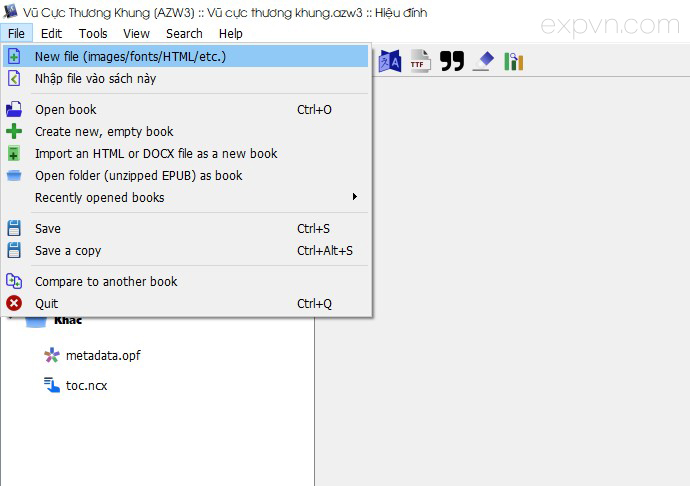This screenshot has height=486, width=690.
Task: Open the Edit menu
Action: tap(52, 33)
